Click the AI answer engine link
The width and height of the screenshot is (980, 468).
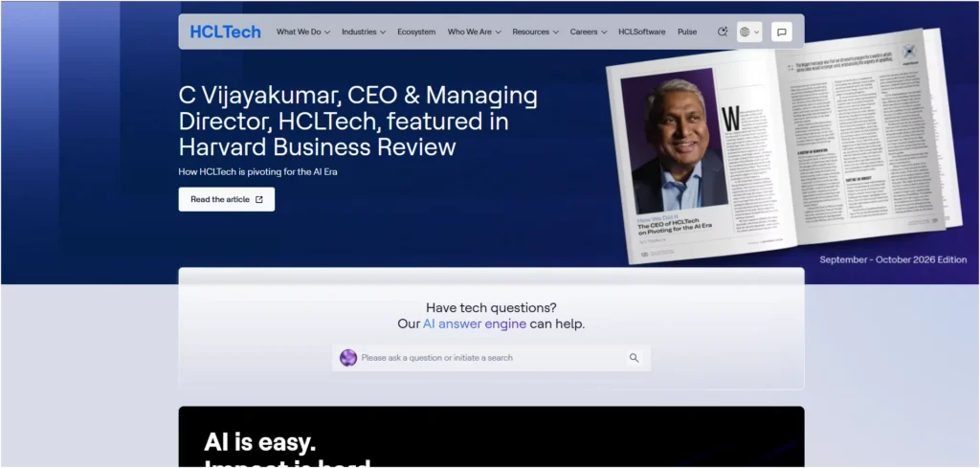click(475, 324)
